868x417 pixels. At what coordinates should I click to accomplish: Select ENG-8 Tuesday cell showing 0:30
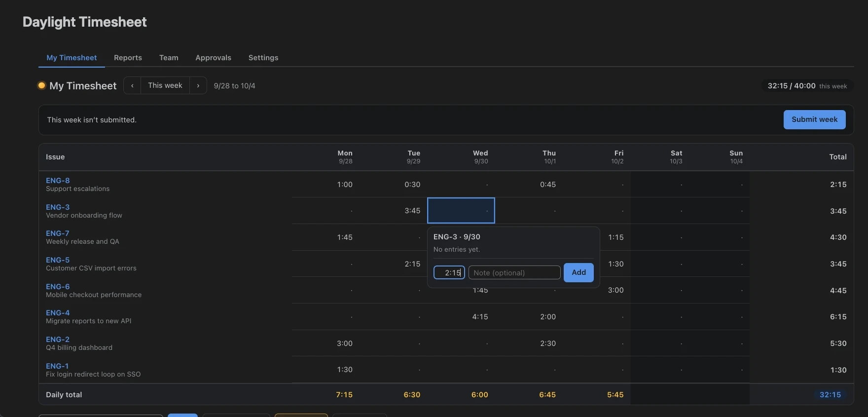point(394,185)
